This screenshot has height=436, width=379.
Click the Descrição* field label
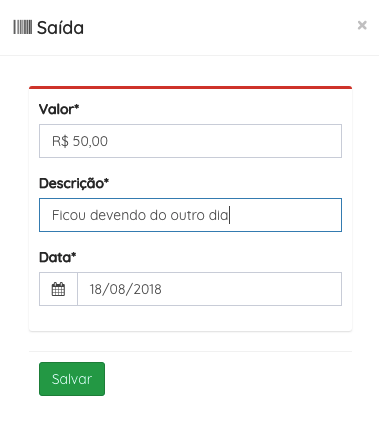[74, 183]
